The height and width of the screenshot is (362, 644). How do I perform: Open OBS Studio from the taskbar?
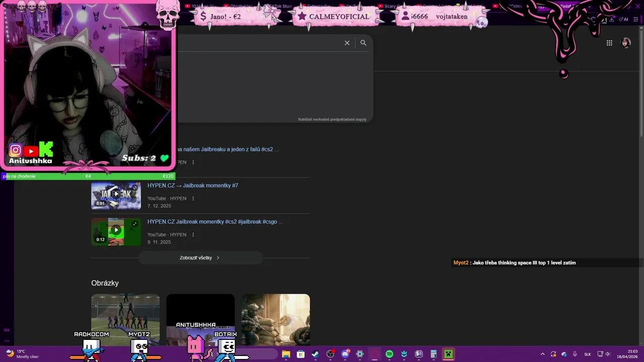tap(331, 354)
